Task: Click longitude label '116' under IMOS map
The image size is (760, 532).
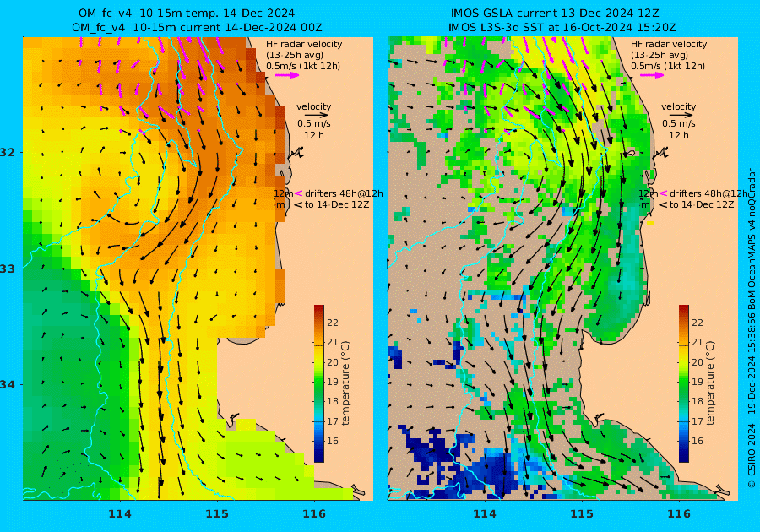Action: (x=679, y=514)
